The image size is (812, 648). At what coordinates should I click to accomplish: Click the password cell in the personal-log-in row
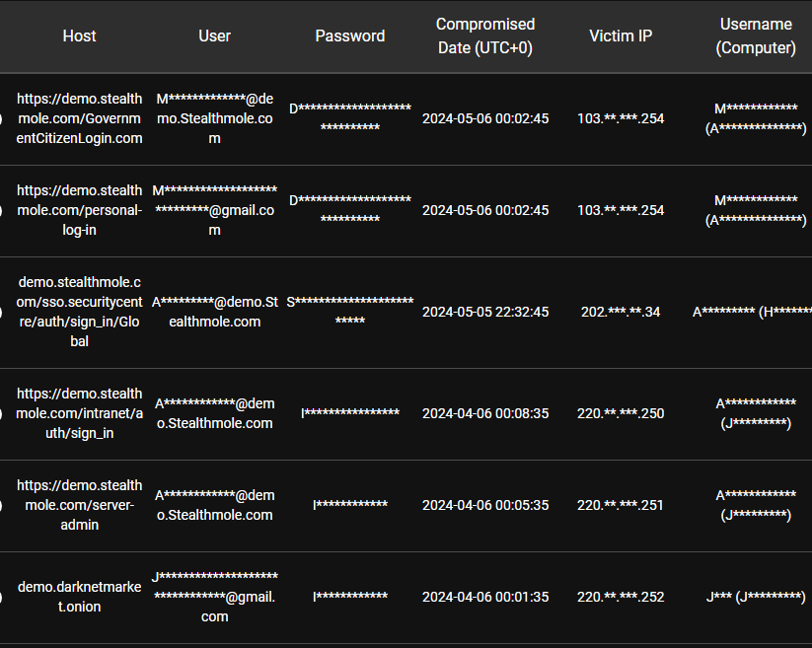(350, 209)
